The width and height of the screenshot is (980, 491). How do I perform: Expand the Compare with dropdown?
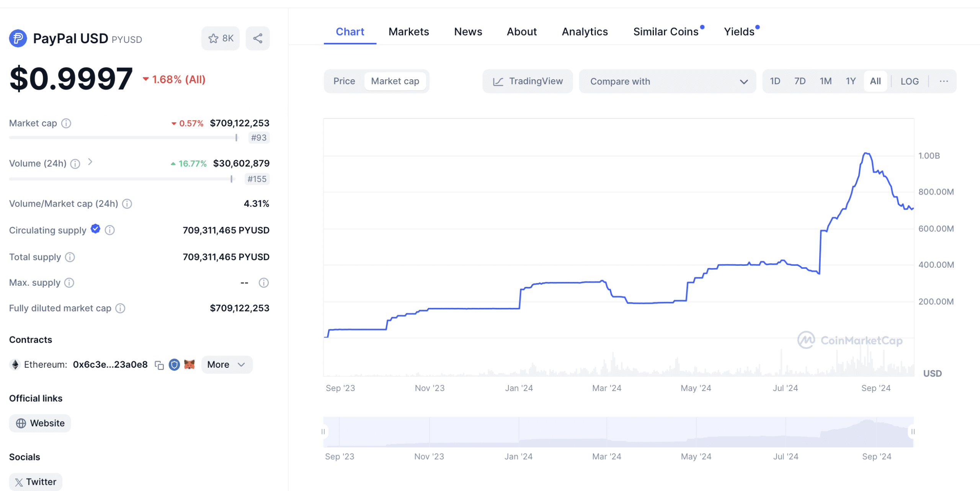click(x=667, y=81)
